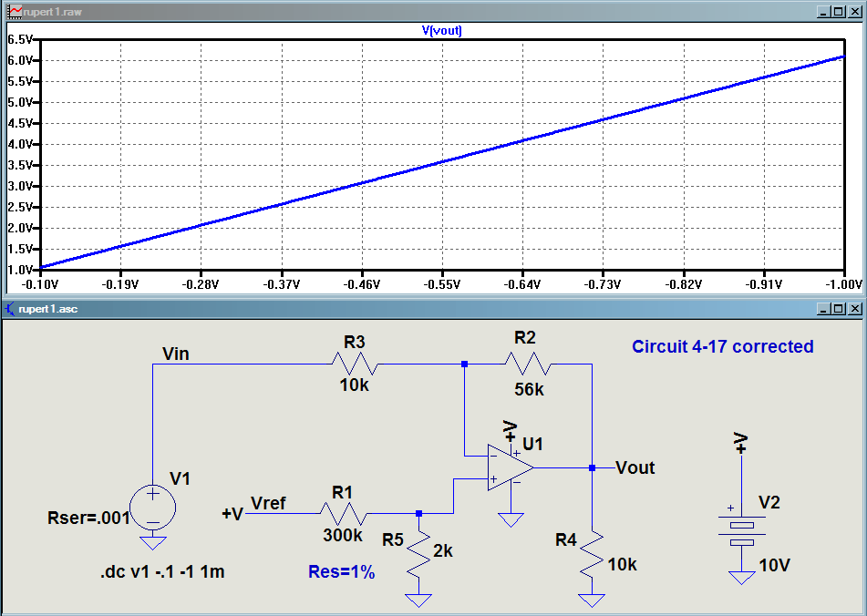Click the 3.5V label on vertical axis
Viewport: 867px width, 616px height.
point(20,165)
